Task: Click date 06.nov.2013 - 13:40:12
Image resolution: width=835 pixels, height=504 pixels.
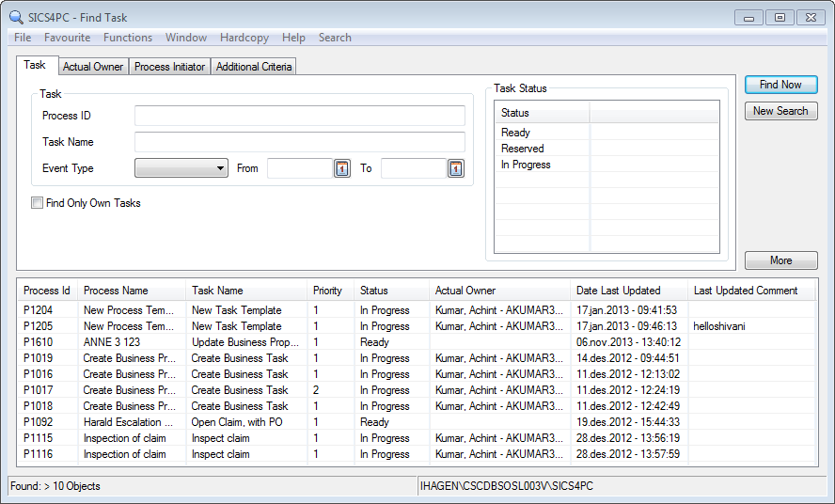Action: pyautogui.click(x=628, y=342)
